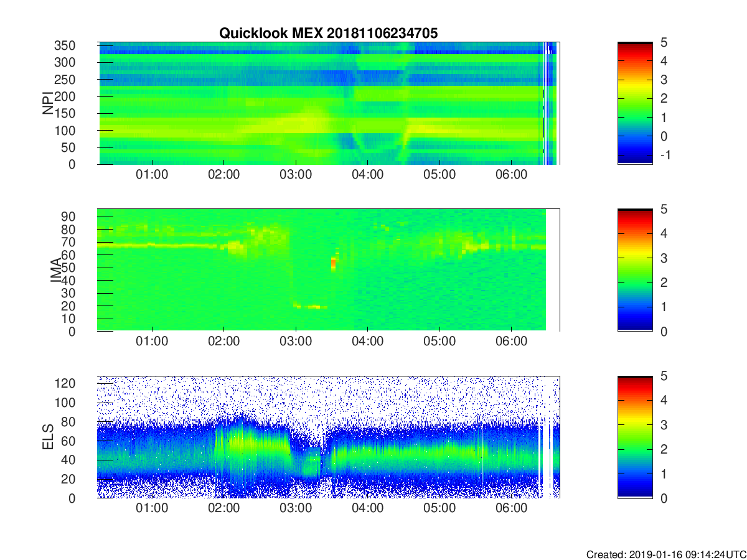The width and height of the screenshot is (747, 560).
Task: Click the "06:00" time tick under NPI panel
Action: tap(512, 175)
